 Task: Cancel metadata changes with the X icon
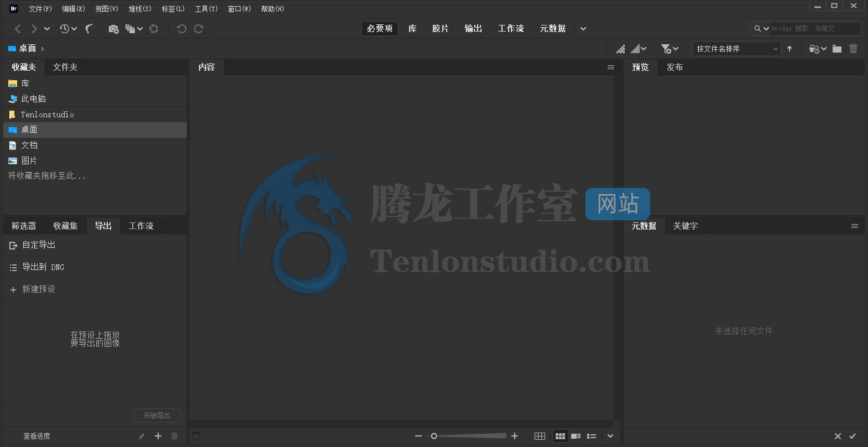pos(838,436)
